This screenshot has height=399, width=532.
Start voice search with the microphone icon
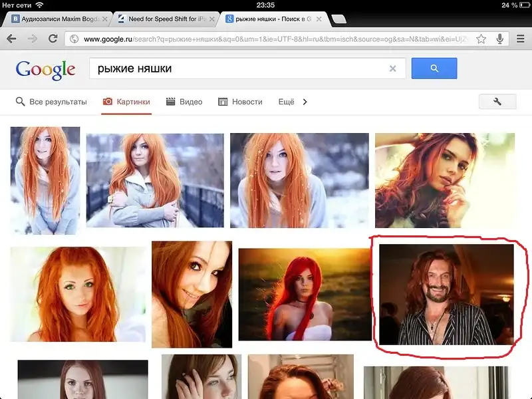coord(499,39)
